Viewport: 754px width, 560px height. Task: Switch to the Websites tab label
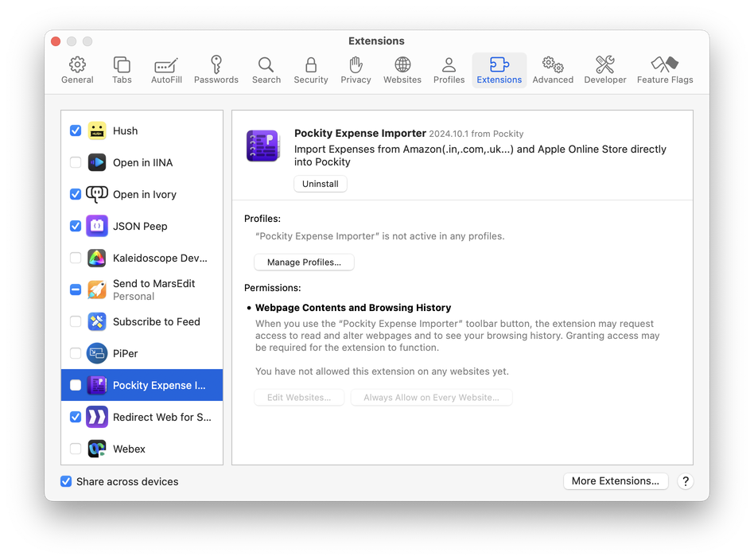[x=402, y=80]
